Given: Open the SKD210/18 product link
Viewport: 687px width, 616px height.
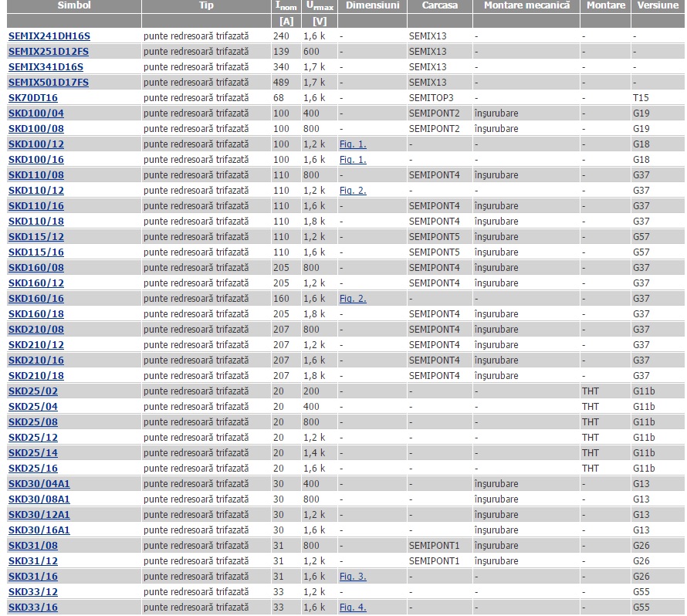Looking at the screenshot, I should pyautogui.click(x=36, y=376).
